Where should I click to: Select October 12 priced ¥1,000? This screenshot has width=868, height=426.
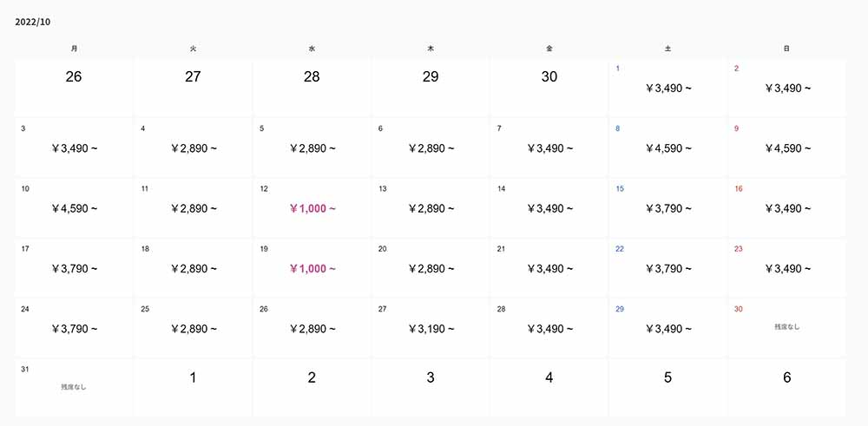click(312, 208)
